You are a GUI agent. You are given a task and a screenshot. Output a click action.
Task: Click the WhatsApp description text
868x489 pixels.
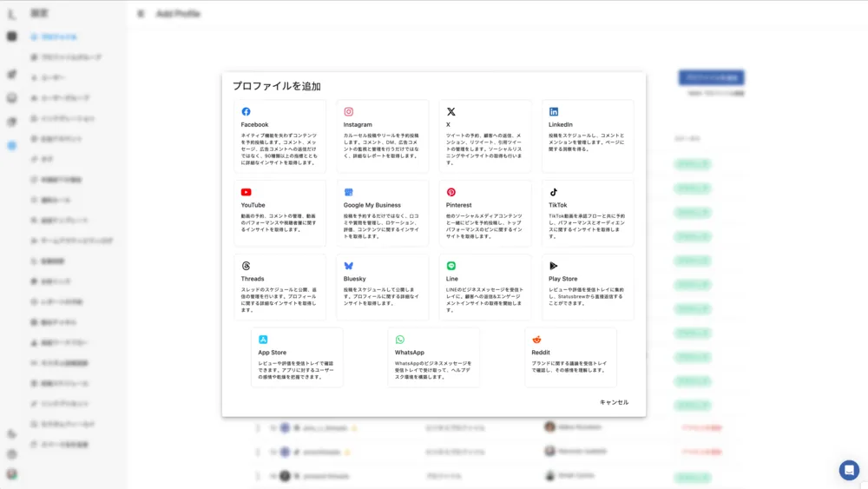coord(433,370)
